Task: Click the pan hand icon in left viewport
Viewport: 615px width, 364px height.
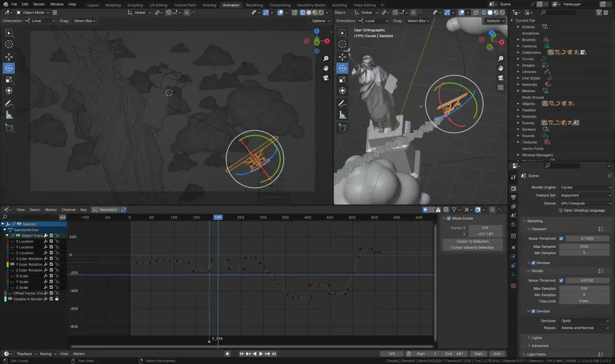Action: point(326,68)
